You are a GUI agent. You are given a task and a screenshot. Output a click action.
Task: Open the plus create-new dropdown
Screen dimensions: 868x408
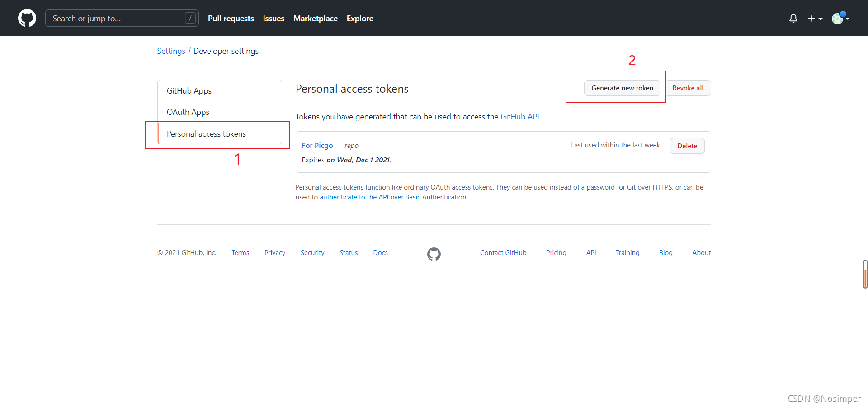click(815, 19)
